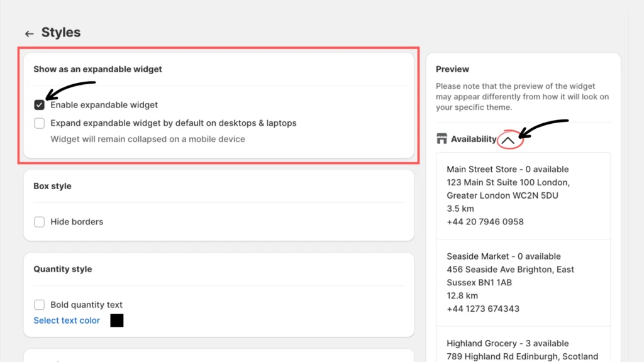Viewport: 644px width, 362px height.
Task: Open the Select text color link
Action: coord(67,321)
